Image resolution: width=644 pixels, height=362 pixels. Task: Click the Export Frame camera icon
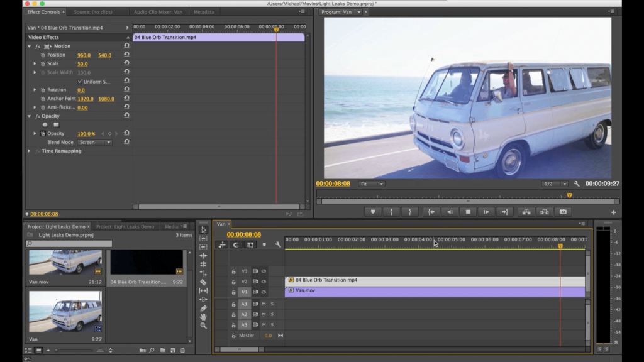pos(564,211)
